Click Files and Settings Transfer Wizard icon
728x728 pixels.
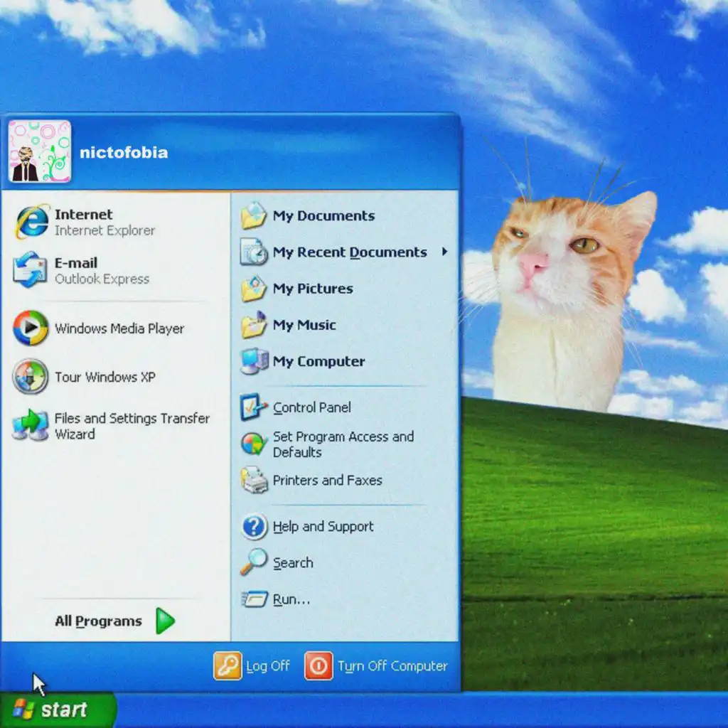click(x=31, y=425)
